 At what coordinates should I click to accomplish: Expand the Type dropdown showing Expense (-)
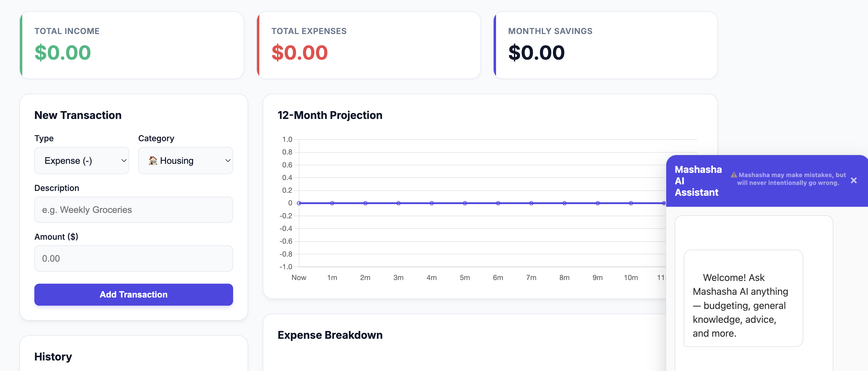click(x=82, y=161)
